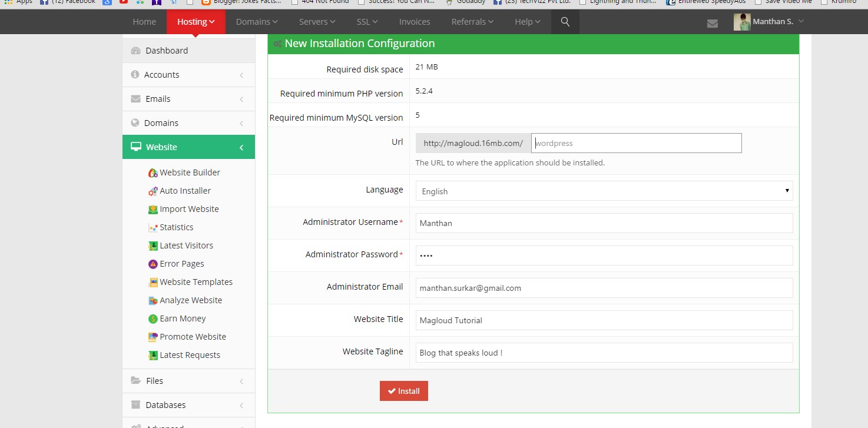The height and width of the screenshot is (428, 868).
Task: Open the Statistics sidebar item
Action: [176, 227]
